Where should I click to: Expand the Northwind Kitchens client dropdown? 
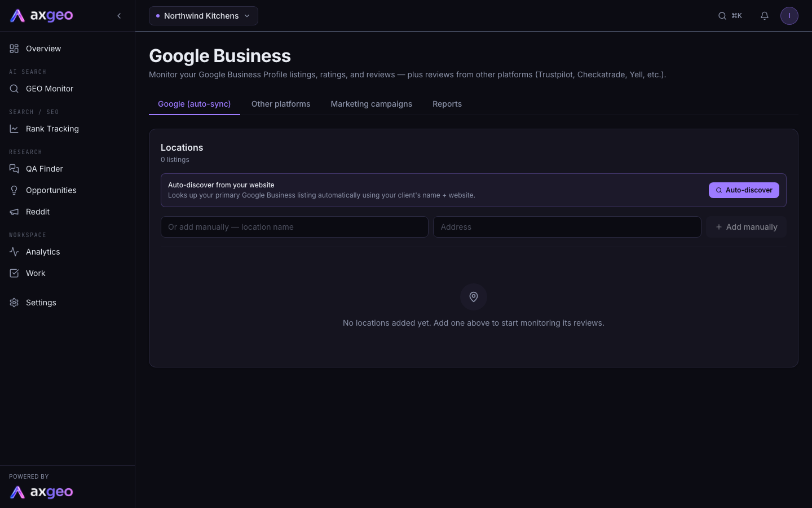[204, 16]
